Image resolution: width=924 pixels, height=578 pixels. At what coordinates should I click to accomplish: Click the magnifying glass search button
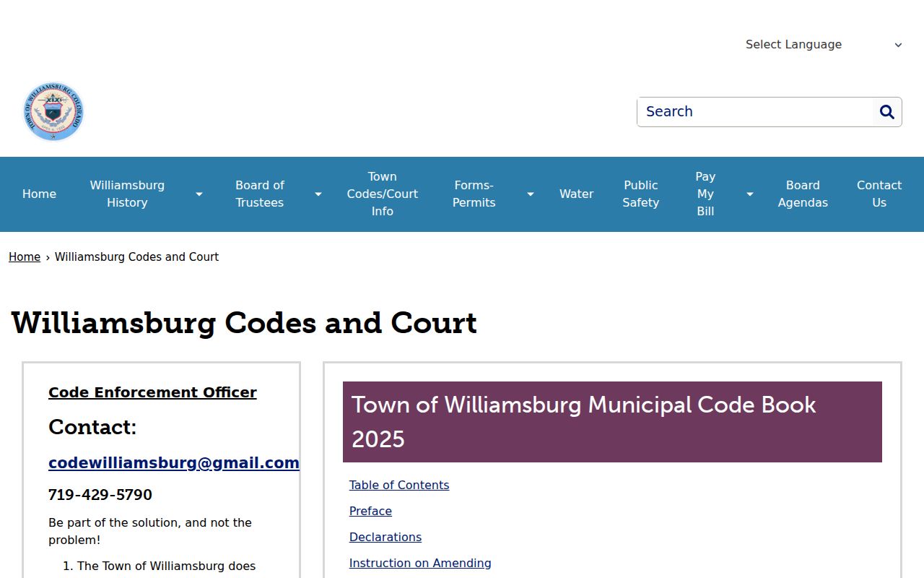tap(887, 112)
